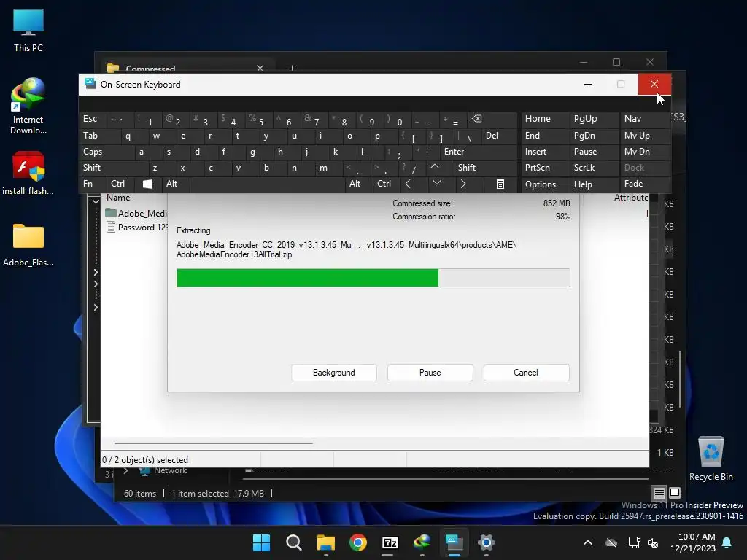Tap the context menu key on keyboard
The height and width of the screenshot is (560, 747).
[500, 184]
